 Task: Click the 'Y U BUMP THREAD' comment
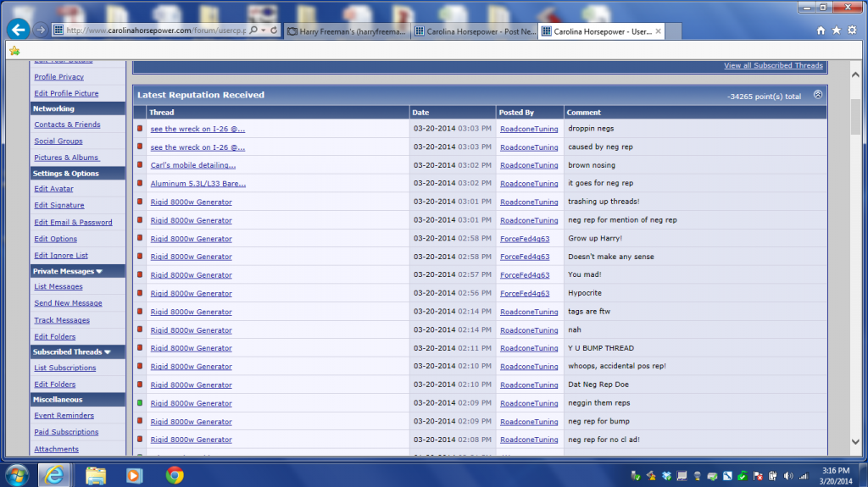click(x=601, y=348)
